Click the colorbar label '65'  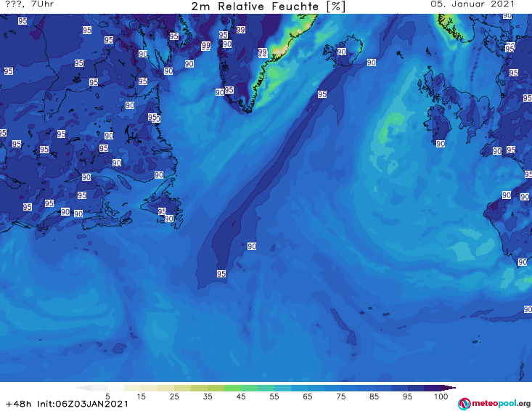pyautogui.click(x=308, y=396)
